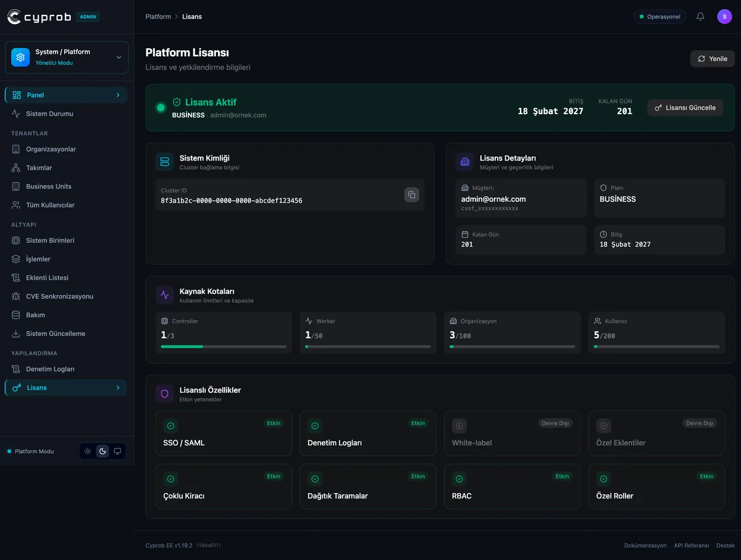Open Bakım in the sidebar
Viewport: 741px width, 560px height.
(67, 315)
